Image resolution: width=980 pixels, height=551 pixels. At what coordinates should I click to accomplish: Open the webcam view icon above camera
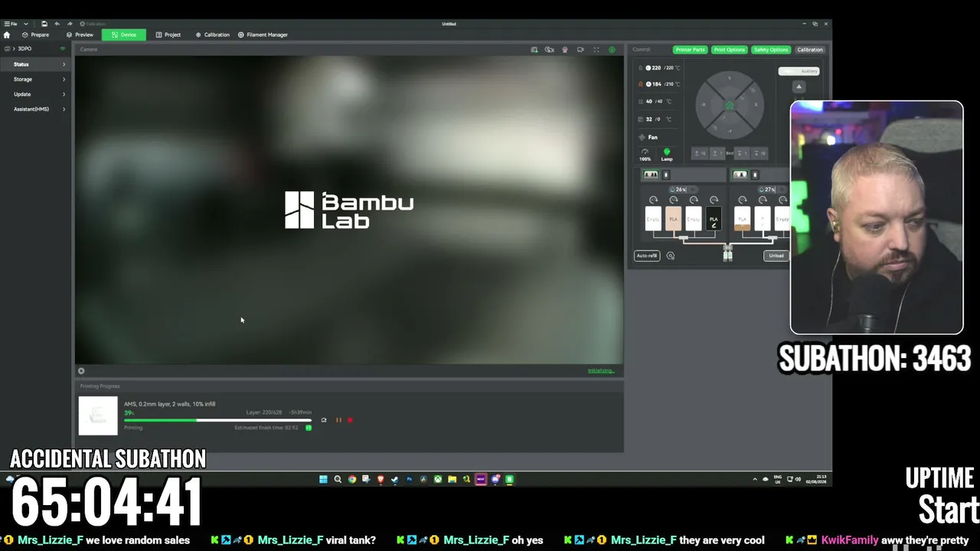click(565, 50)
